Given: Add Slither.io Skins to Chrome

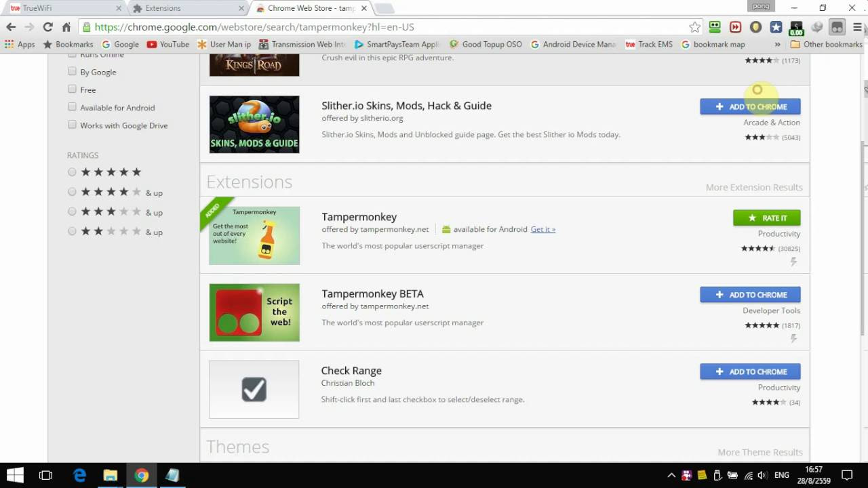Looking at the screenshot, I should coord(750,106).
